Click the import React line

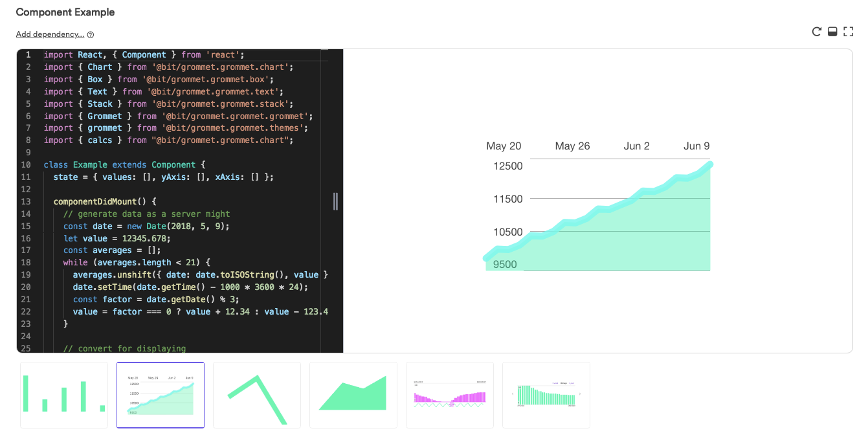tap(144, 55)
